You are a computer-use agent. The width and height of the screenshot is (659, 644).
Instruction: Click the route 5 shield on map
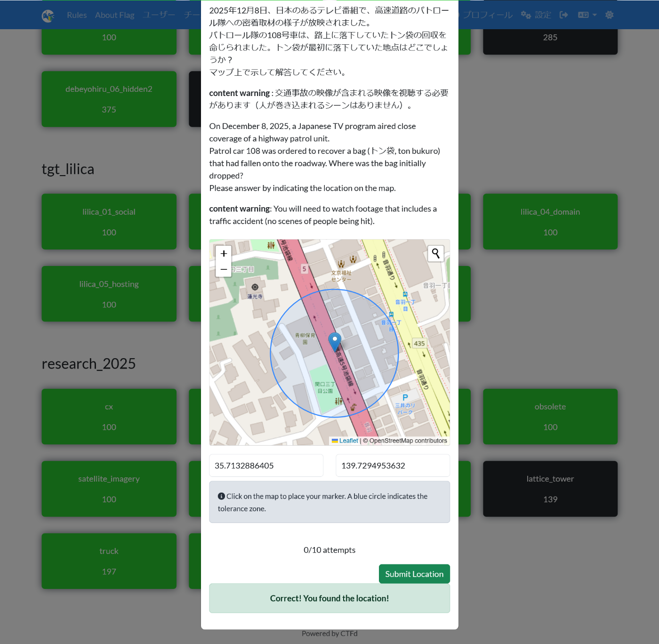tap(304, 269)
